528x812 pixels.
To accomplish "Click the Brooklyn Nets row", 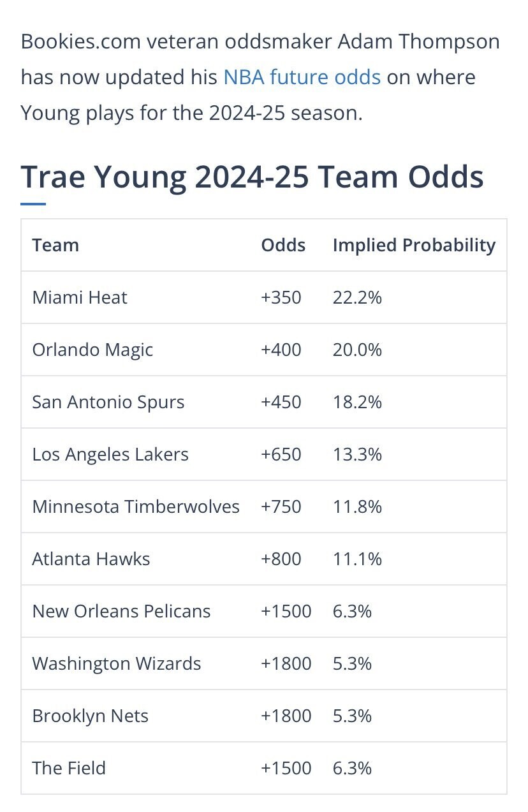I will click(90, 716).
